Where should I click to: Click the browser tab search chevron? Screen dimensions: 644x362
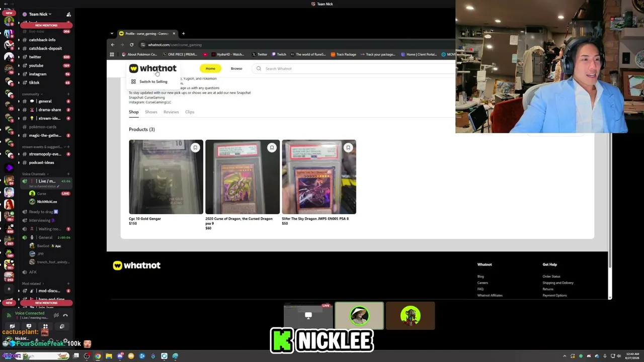[x=112, y=34]
